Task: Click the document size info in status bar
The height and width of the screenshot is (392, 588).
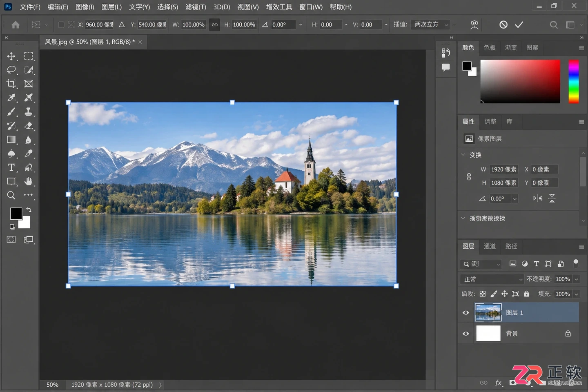Action: [x=112, y=385]
